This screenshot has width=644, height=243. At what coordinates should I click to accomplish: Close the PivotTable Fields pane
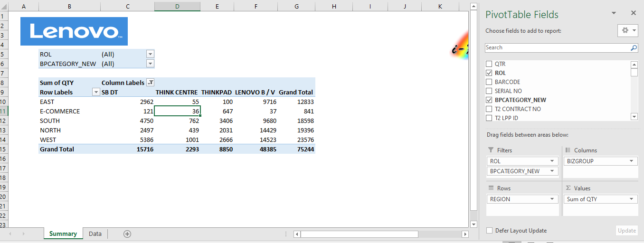click(x=633, y=13)
